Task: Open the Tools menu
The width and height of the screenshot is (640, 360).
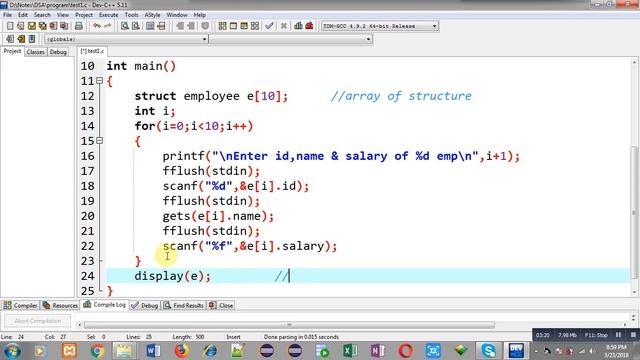Action: (131, 15)
